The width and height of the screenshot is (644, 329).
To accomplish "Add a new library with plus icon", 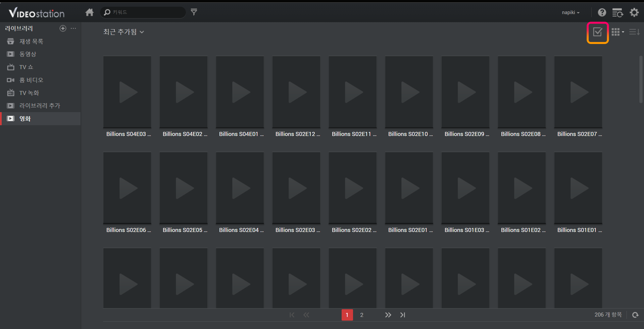I will click(x=63, y=29).
